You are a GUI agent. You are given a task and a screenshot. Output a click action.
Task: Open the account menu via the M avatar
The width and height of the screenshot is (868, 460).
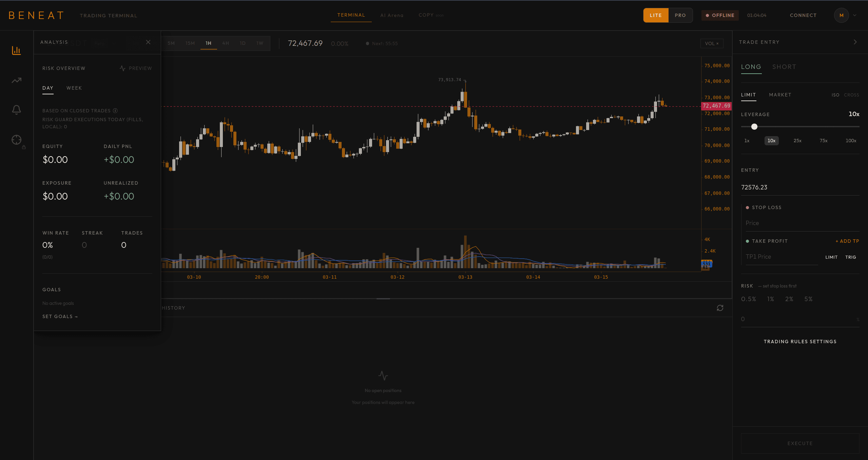point(842,15)
